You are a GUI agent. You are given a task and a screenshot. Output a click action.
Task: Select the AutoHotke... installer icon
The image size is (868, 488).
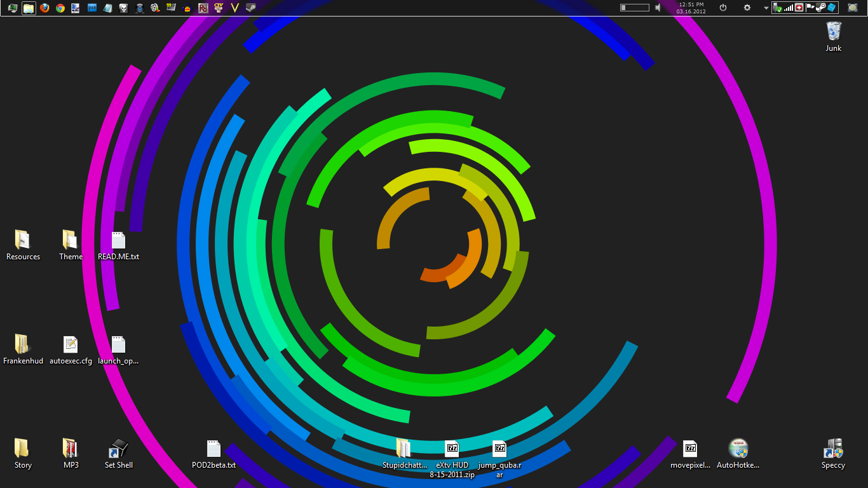coord(738,454)
